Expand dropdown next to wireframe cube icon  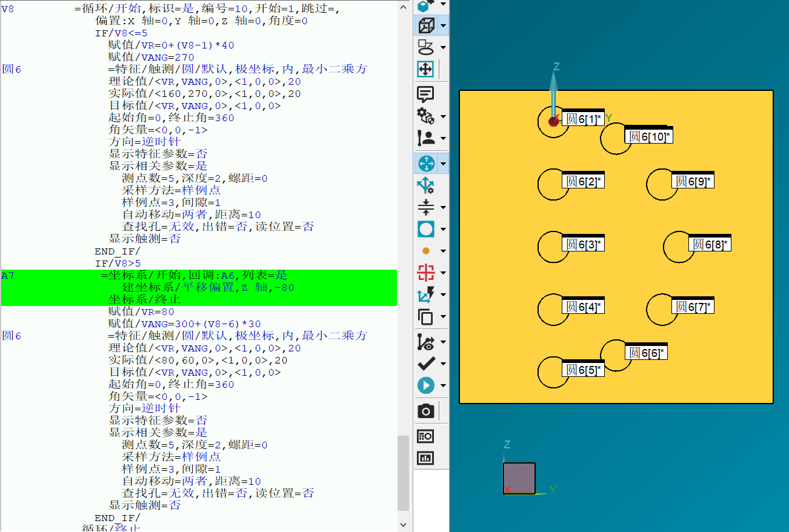444,26
